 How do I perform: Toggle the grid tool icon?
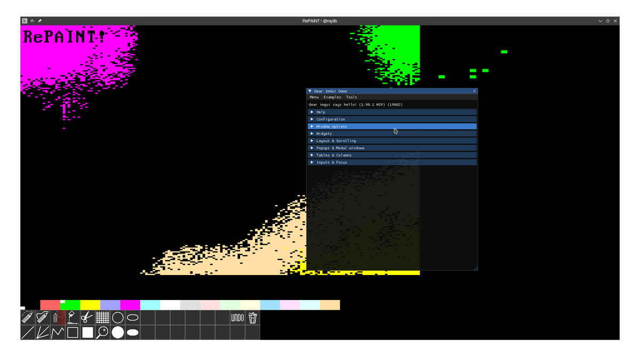[x=102, y=318]
